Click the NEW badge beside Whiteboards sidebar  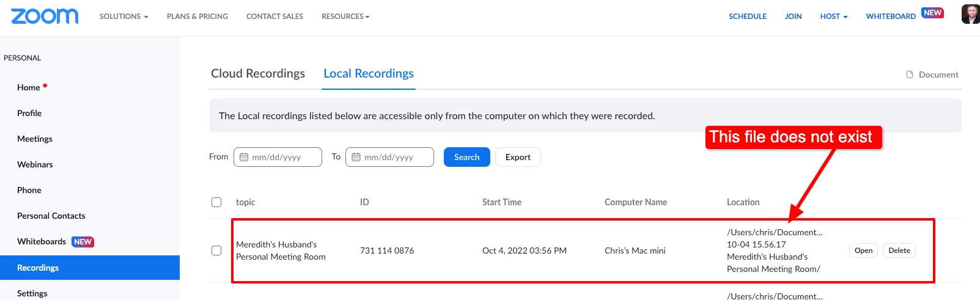click(x=83, y=242)
